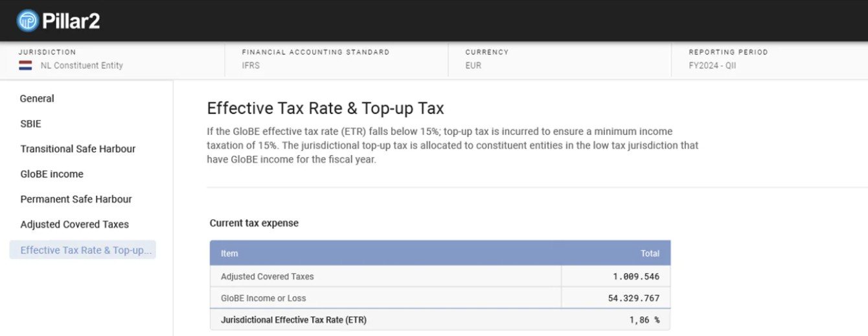Click the JURISDICTION header label
The image size is (868, 336).
coord(47,52)
